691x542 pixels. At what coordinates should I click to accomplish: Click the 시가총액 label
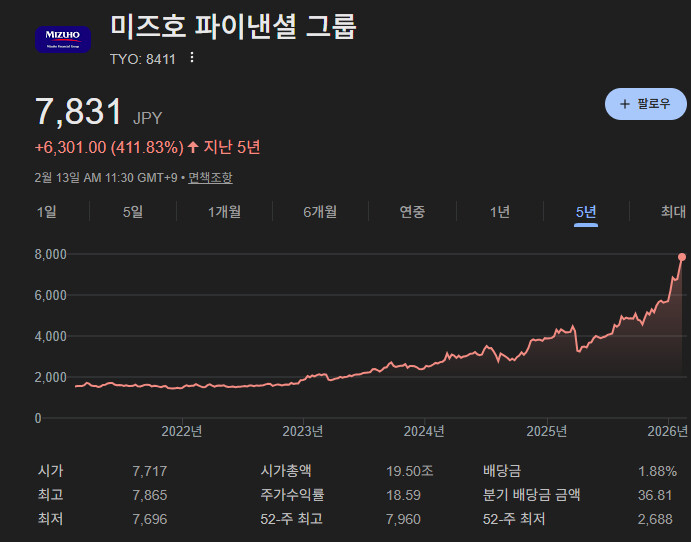(x=286, y=471)
